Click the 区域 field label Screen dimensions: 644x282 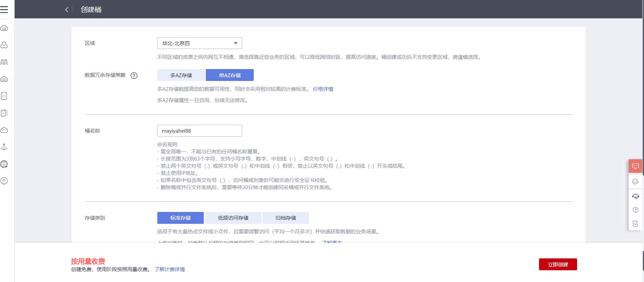pyautogui.click(x=90, y=43)
